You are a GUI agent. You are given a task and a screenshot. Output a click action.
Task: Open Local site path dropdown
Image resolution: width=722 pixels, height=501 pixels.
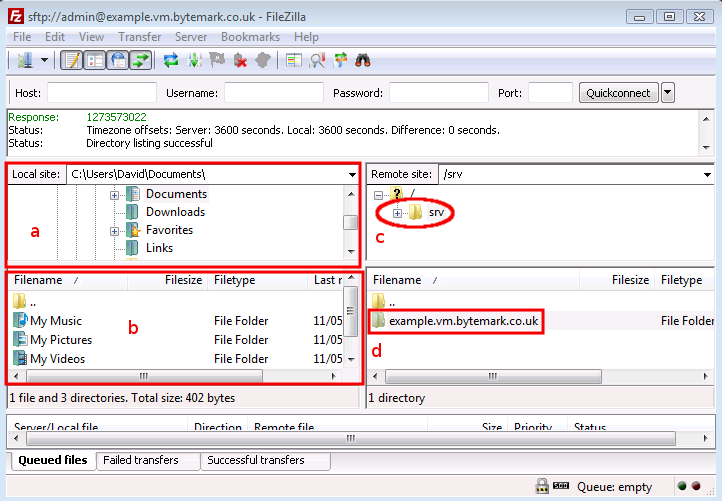[x=352, y=175]
